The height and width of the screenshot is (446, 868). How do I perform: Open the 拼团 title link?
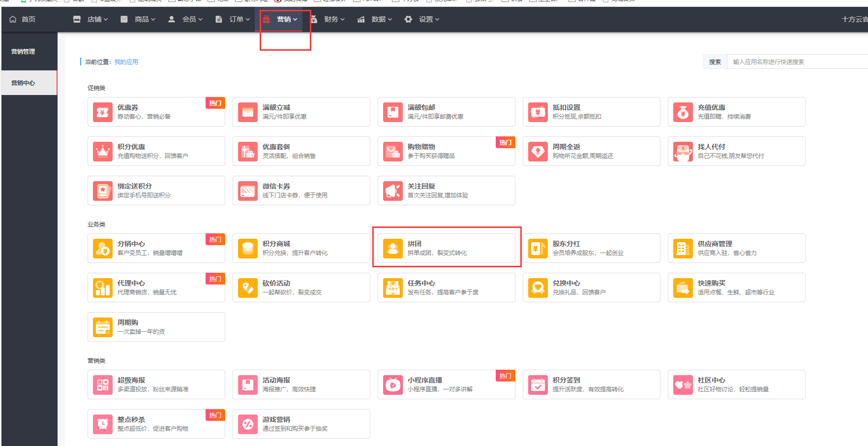(x=415, y=244)
